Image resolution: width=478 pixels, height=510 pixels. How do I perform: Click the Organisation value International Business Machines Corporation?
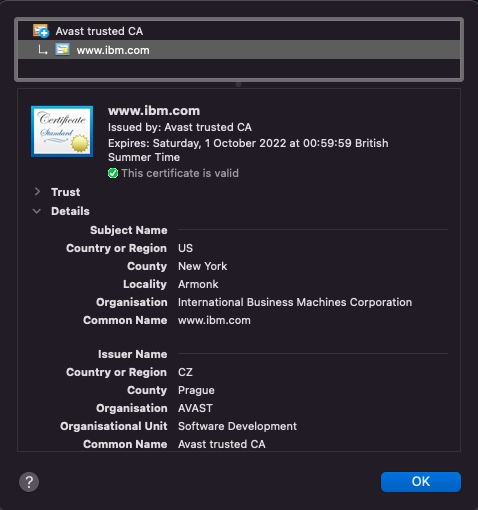295,302
